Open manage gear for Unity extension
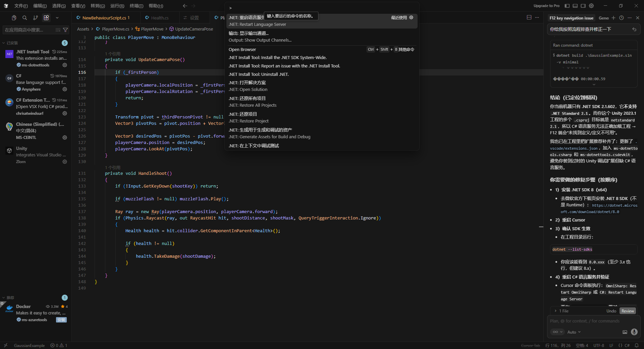 [x=65, y=162]
